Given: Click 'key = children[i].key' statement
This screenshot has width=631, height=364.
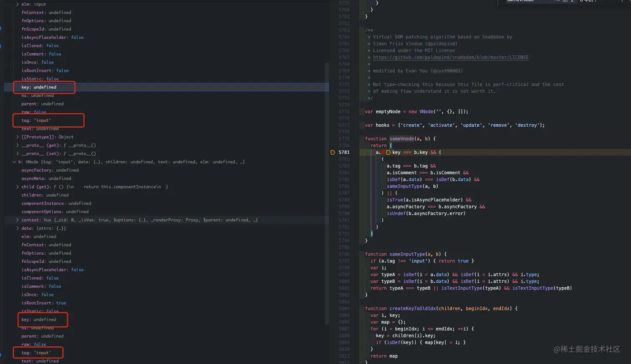Looking at the screenshot, I should (406, 336).
